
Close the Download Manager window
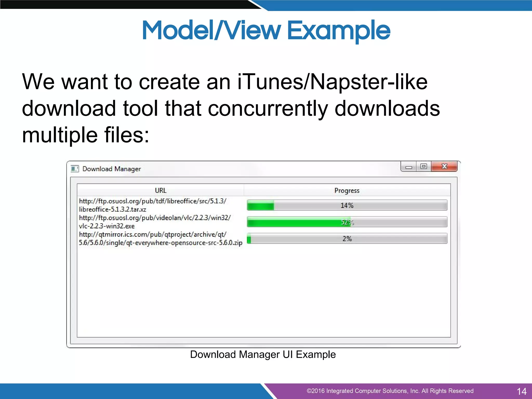444,167
